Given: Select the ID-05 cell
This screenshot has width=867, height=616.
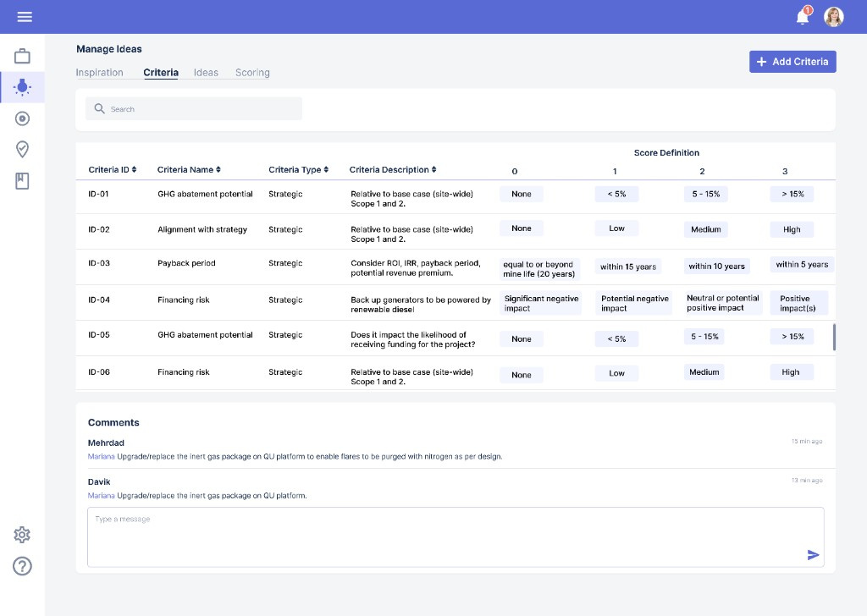Looking at the screenshot, I should click(x=99, y=335).
